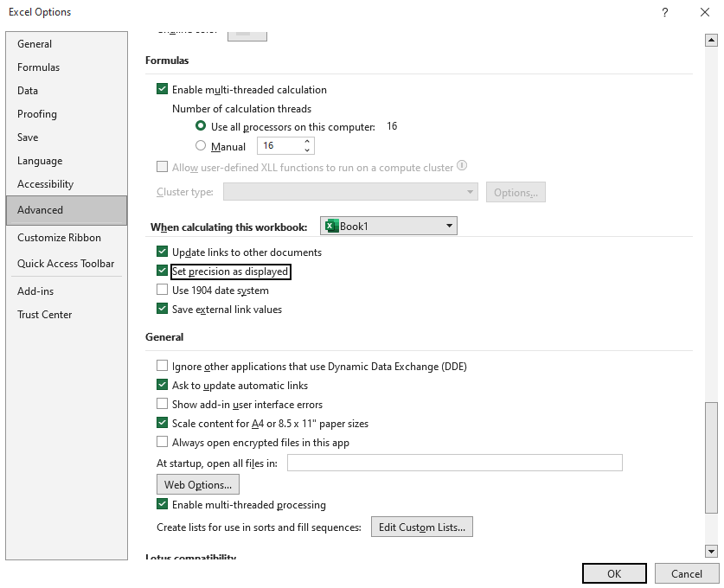Open the workbook selection dropdown Book1
Image resolution: width=724 pixels, height=588 pixels.
pos(388,227)
